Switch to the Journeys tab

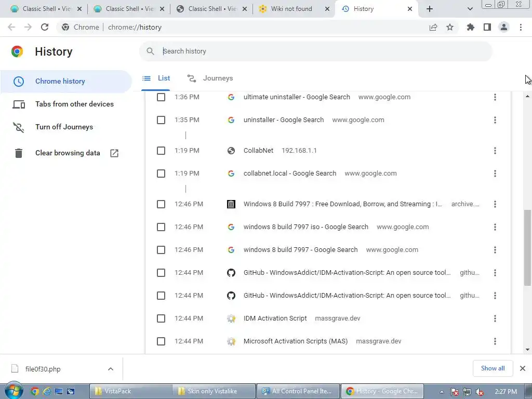(x=210, y=78)
